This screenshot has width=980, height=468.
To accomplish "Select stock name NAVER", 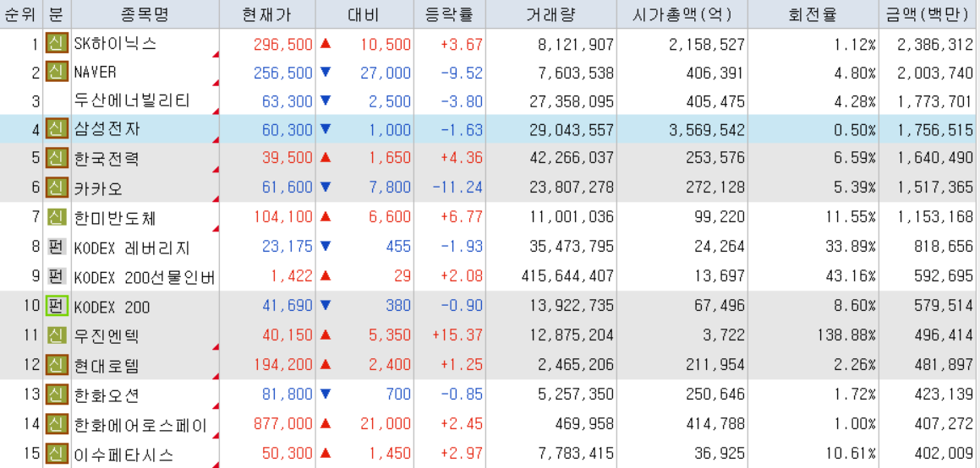I will click(x=95, y=73).
